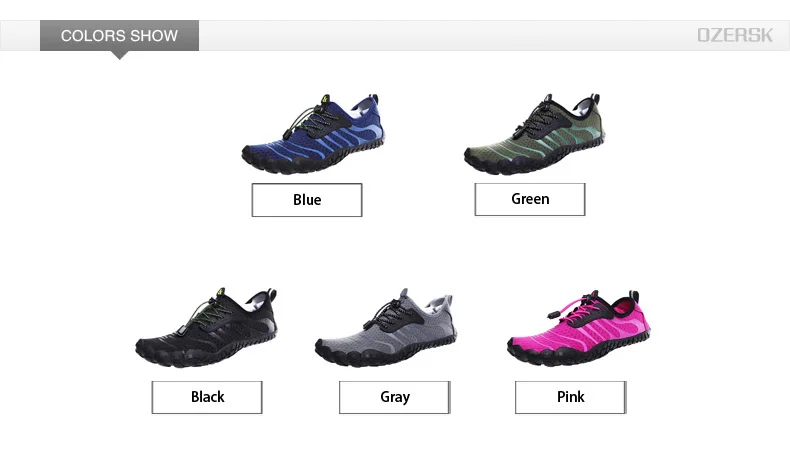Click the blue shoe image
Image resolution: width=790 pixels, height=471 pixels.
(313, 134)
